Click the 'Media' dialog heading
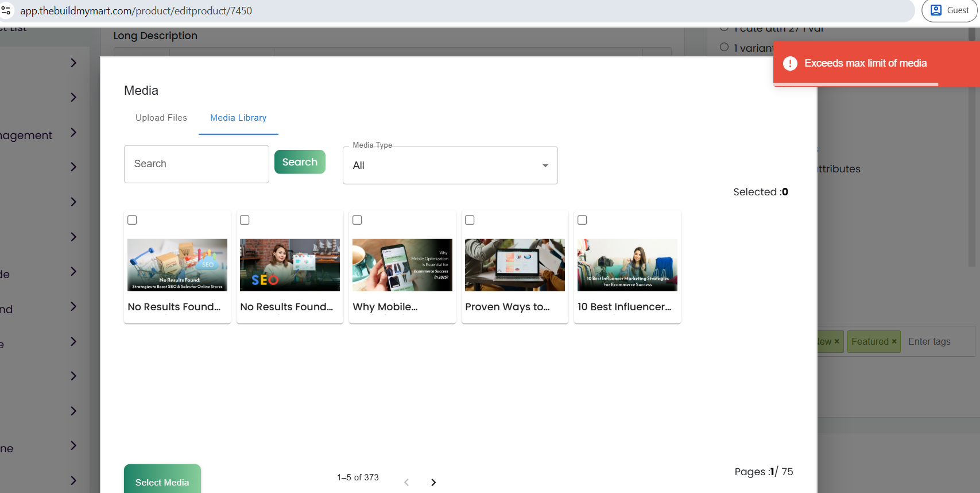Image resolution: width=980 pixels, height=493 pixels. 141,91
